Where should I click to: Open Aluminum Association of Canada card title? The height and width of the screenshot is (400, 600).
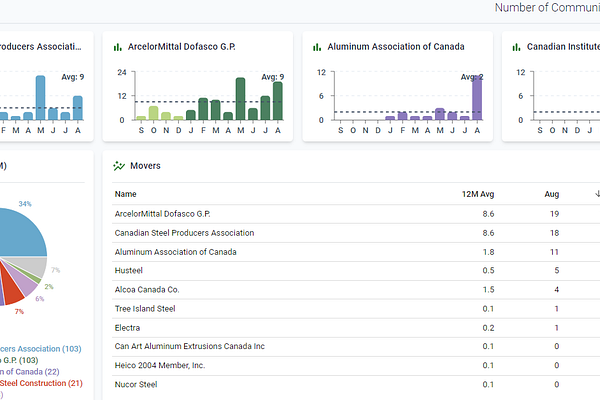pos(396,47)
